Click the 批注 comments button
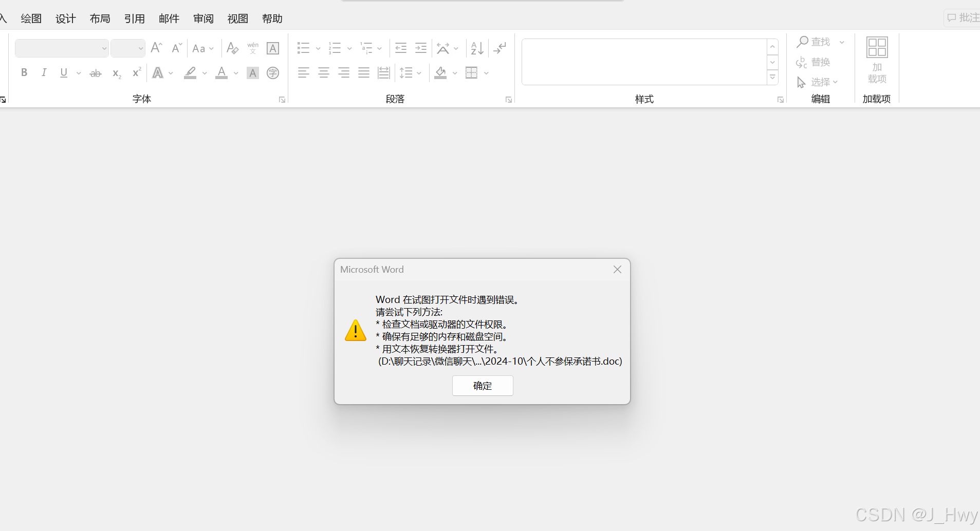Viewport: 980px width, 531px height. pos(963,17)
